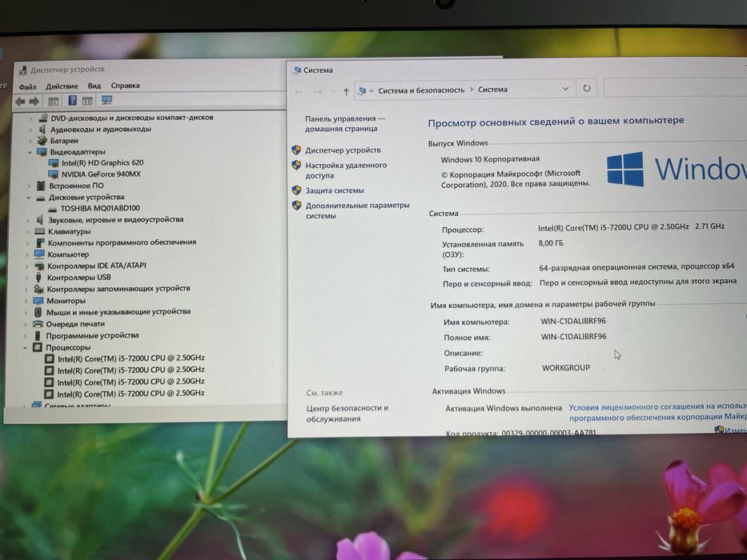Viewport: 747px width, 560px height.
Task: Click the 8,00 ГБ installed memory value
Action: tap(551, 243)
